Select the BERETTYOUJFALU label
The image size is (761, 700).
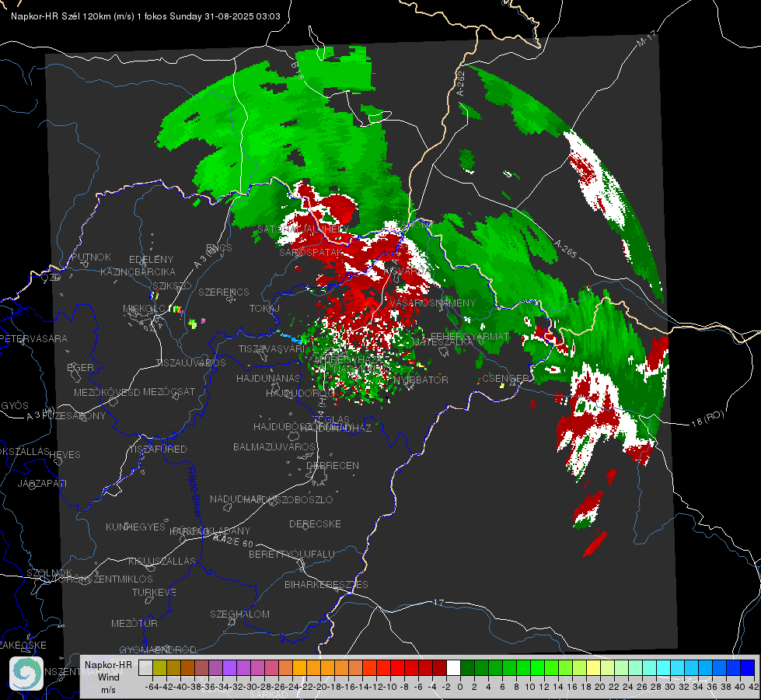click(291, 555)
